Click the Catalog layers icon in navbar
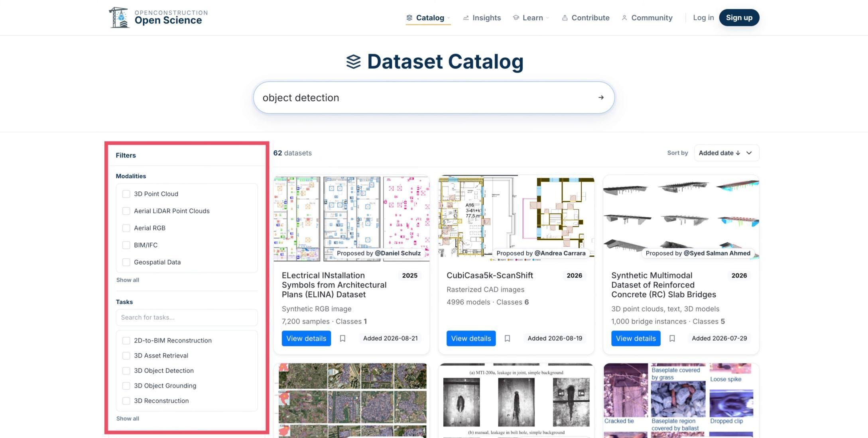 click(x=409, y=18)
